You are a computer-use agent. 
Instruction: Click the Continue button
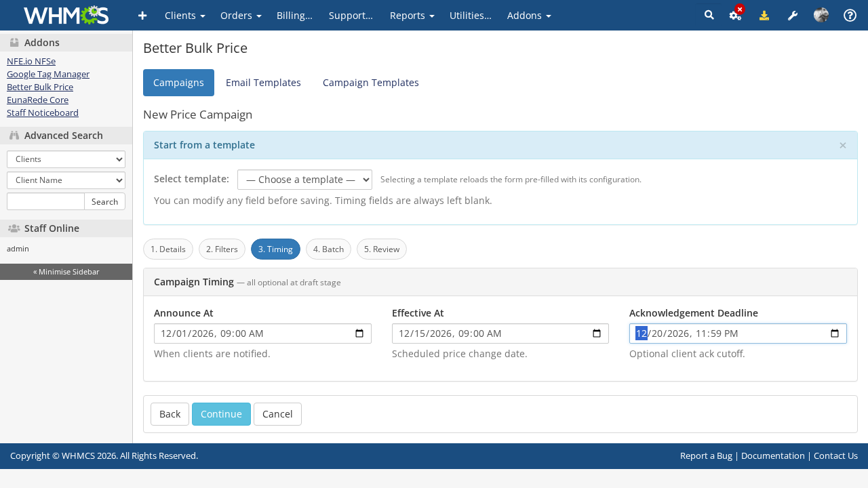point(221,413)
